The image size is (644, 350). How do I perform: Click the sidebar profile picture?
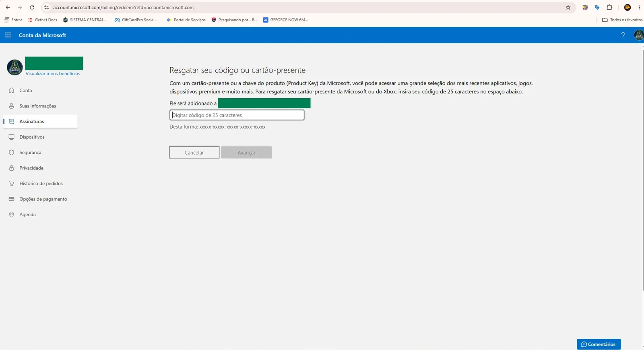tap(15, 67)
